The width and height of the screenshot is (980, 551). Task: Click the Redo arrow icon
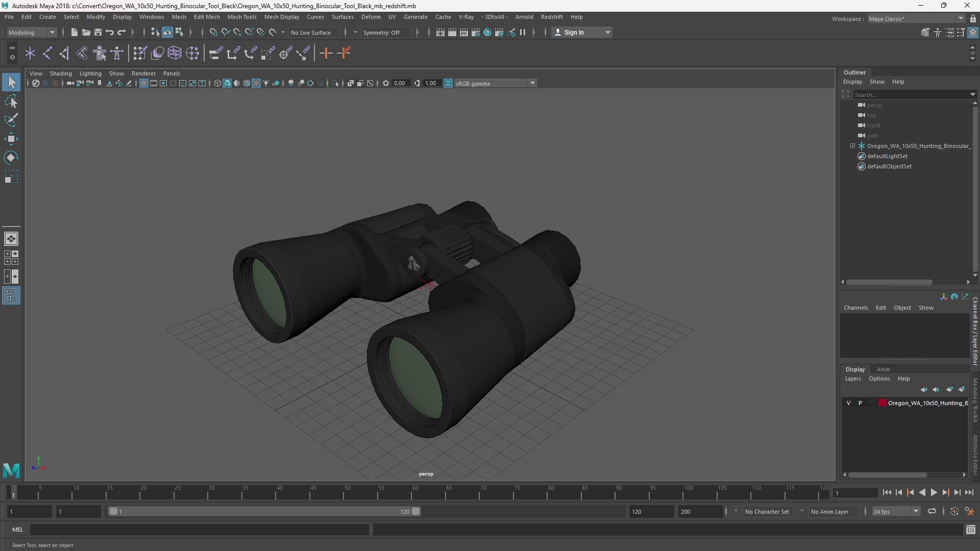(121, 32)
